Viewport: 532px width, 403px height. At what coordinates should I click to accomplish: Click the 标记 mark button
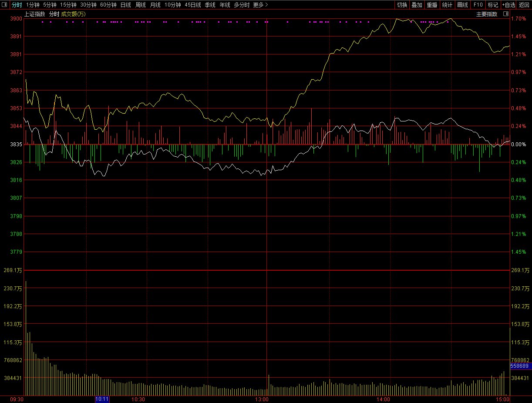[493, 5]
